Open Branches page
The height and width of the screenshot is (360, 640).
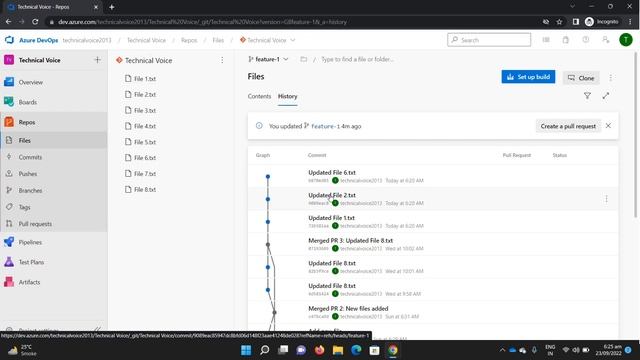pos(30,191)
